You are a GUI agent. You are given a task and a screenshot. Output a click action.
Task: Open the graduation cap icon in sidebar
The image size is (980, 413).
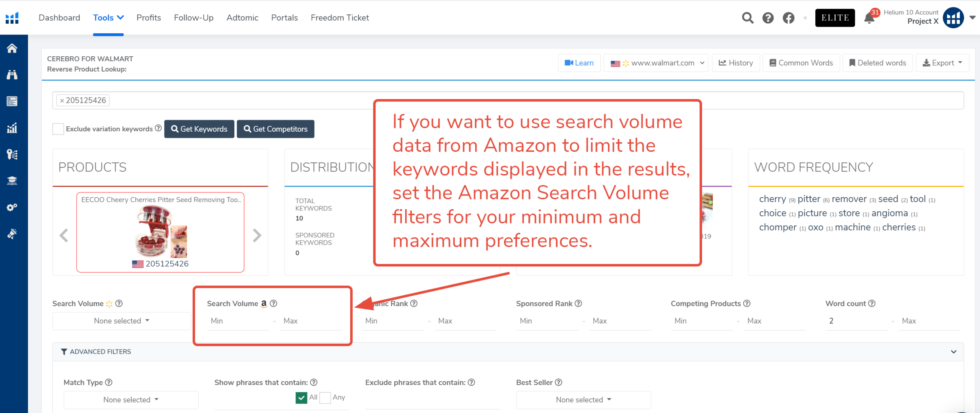click(12, 181)
